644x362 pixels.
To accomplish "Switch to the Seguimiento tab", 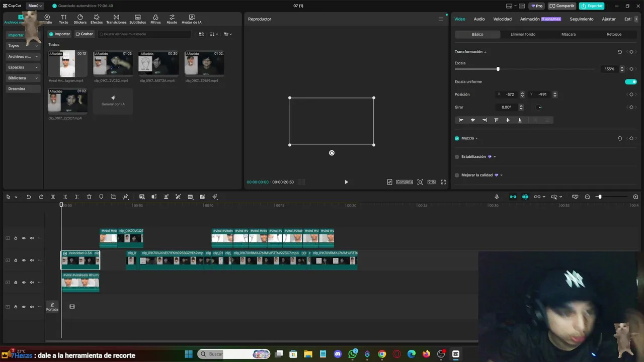I will click(582, 19).
